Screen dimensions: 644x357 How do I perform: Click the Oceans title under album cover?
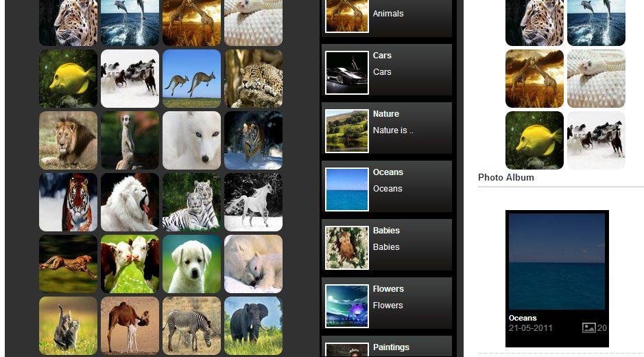click(523, 318)
